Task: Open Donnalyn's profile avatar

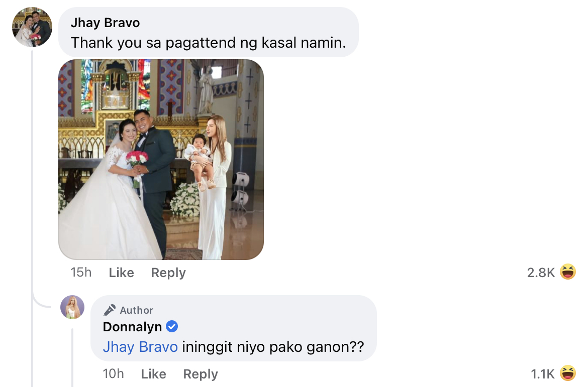Action: pos(72,307)
